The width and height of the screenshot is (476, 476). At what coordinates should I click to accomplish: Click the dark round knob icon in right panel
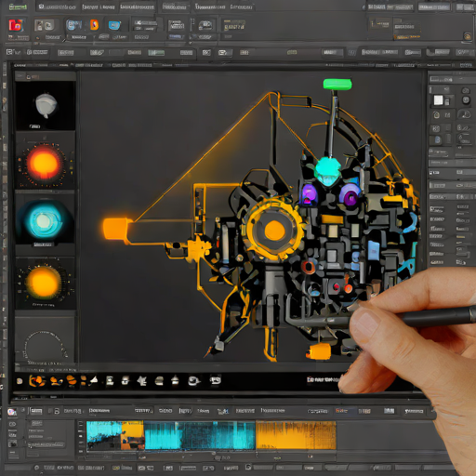(x=466, y=100)
